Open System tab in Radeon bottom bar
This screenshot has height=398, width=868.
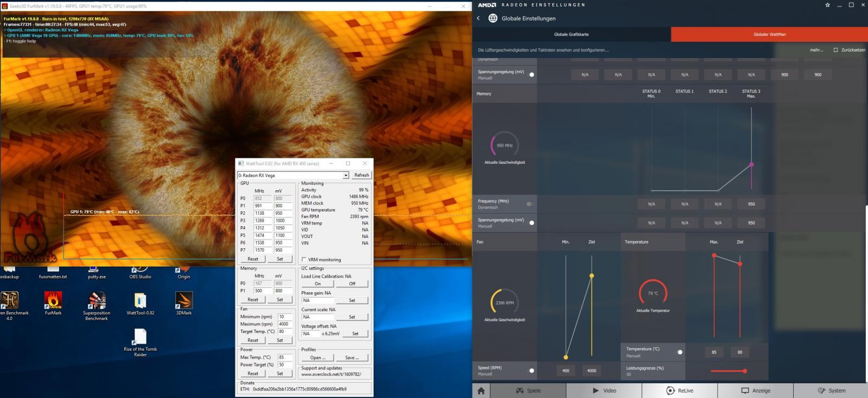(x=831, y=390)
